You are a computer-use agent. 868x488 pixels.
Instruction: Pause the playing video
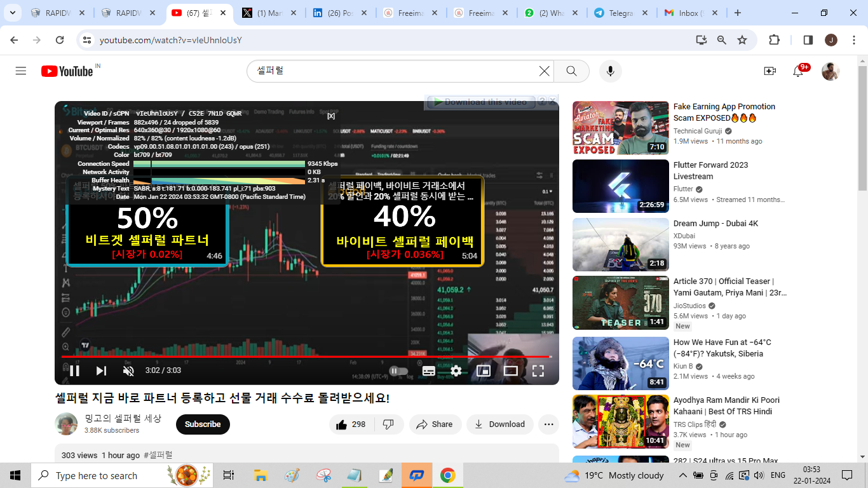(74, 370)
